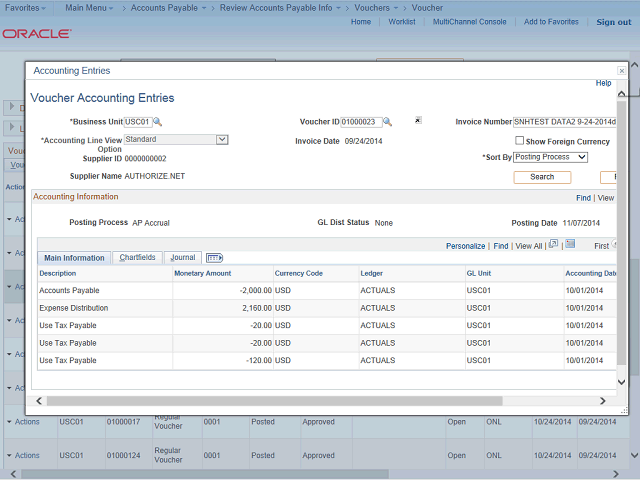Open the Accounting Line View Option dropdown
640x480 pixels.
pyautogui.click(x=177, y=140)
